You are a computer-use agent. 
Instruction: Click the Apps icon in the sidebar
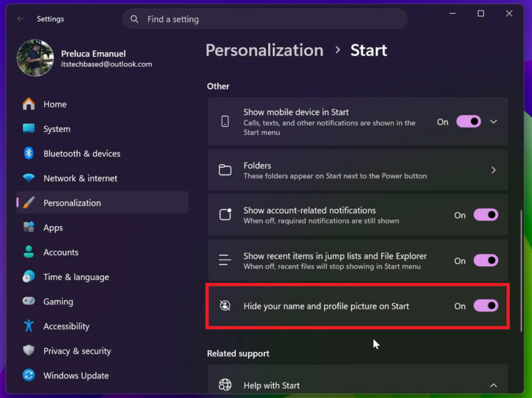pyautogui.click(x=29, y=227)
